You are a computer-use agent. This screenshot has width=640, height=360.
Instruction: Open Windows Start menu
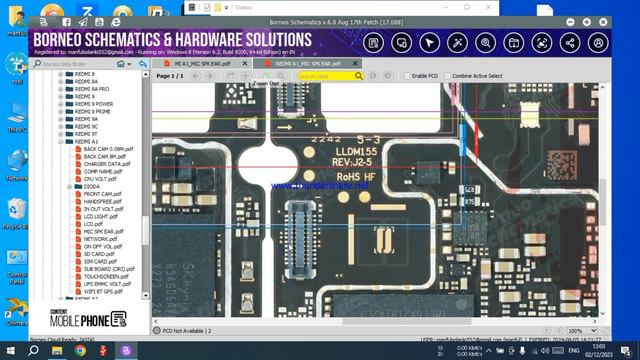pyautogui.click(x=11, y=351)
